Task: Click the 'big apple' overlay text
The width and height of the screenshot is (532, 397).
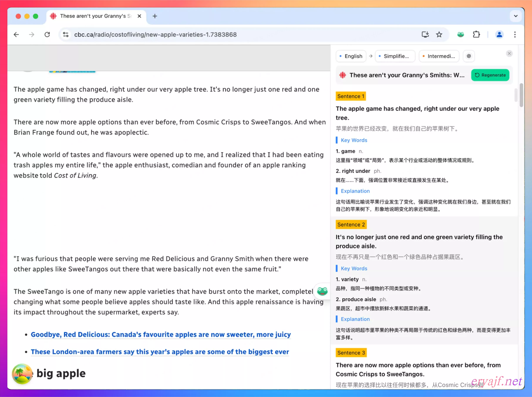Action: pyautogui.click(x=61, y=373)
